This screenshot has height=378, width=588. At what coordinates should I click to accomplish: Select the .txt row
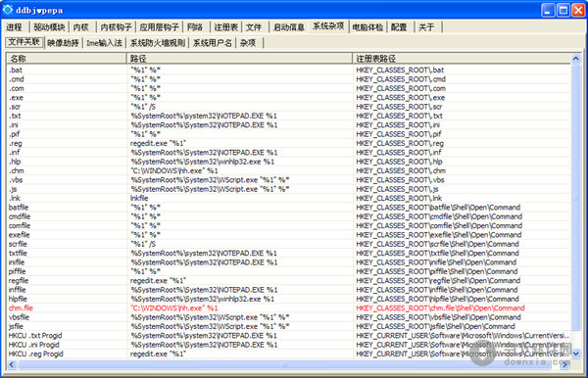[x=289, y=116]
